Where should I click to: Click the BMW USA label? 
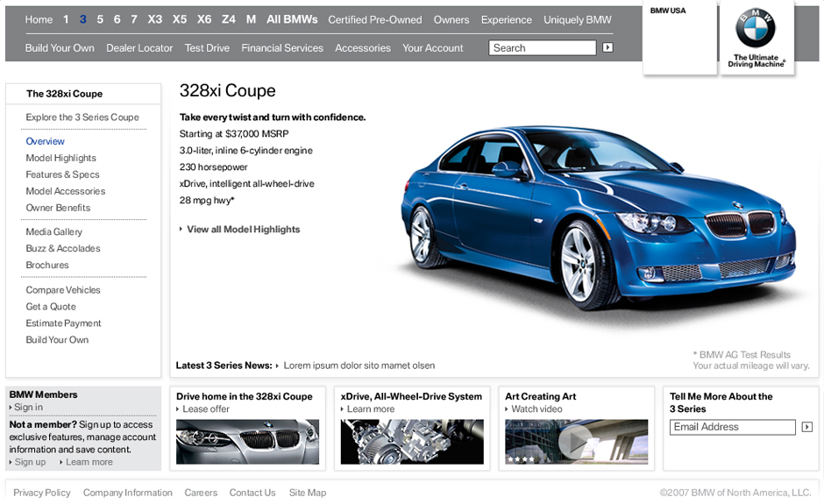668,11
